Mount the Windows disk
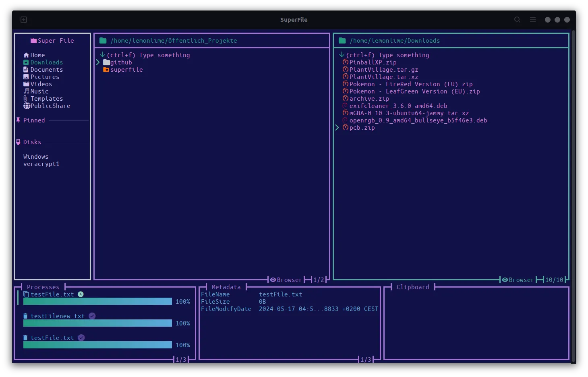This screenshot has width=588, height=377. [36, 156]
